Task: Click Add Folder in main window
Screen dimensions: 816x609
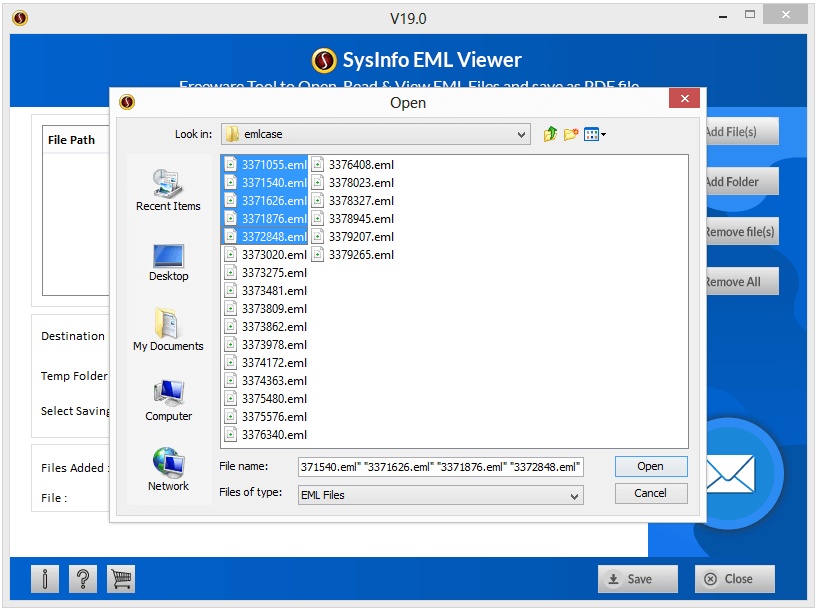Action: (742, 182)
